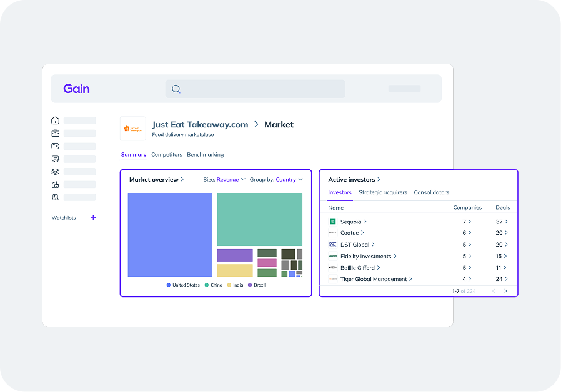Open the chat bubble icon in sidebar
This screenshot has height=392, width=561.
[55, 159]
